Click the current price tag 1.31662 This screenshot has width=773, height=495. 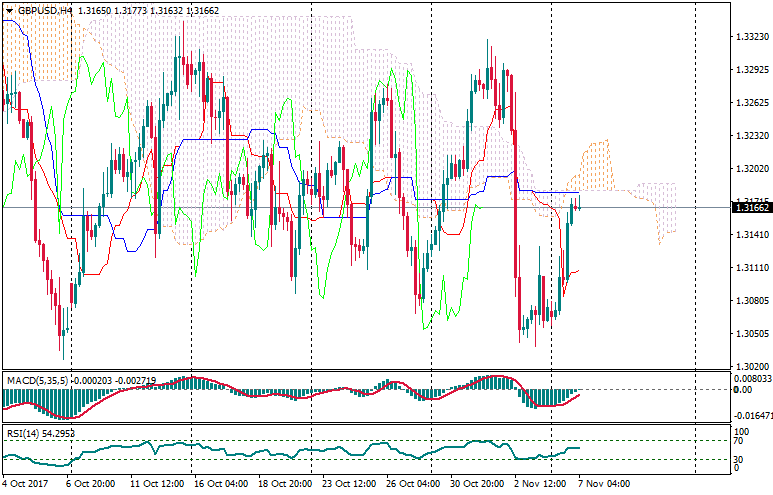[x=749, y=208]
